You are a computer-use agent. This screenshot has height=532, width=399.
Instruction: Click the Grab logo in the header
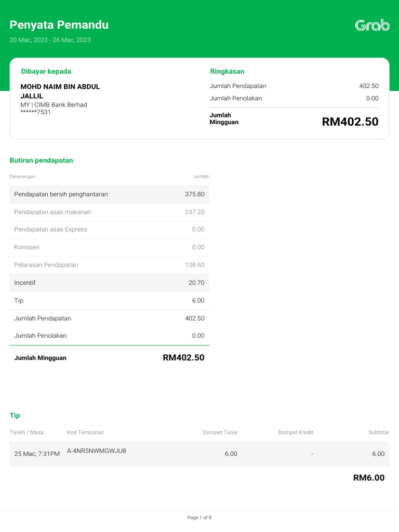(x=372, y=25)
